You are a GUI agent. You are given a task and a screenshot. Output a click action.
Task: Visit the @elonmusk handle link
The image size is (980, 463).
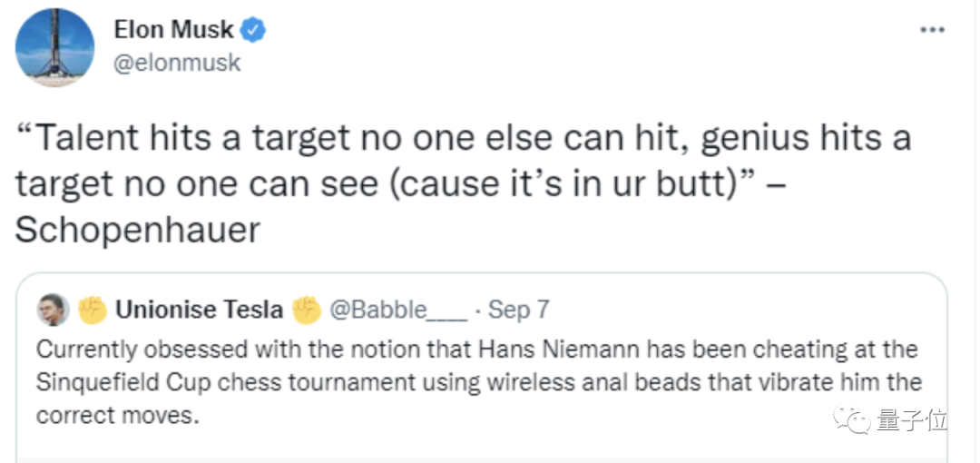point(177,64)
